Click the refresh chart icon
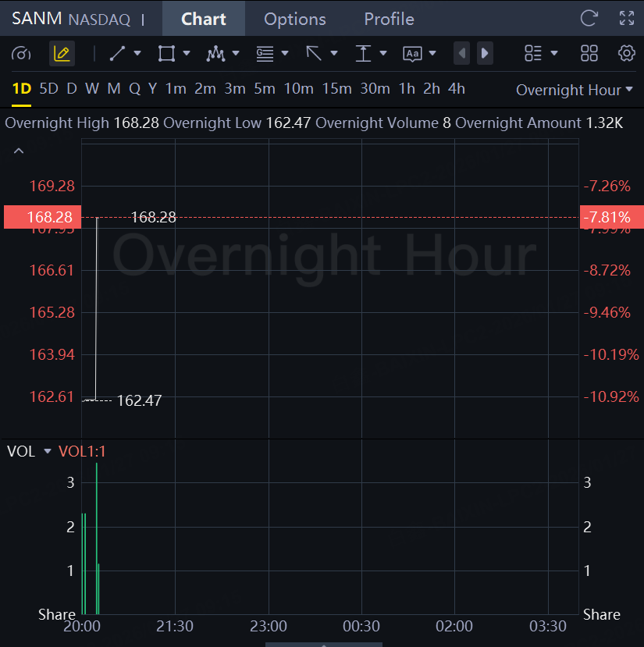The height and width of the screenshot is (647, 644). (589, 19)
